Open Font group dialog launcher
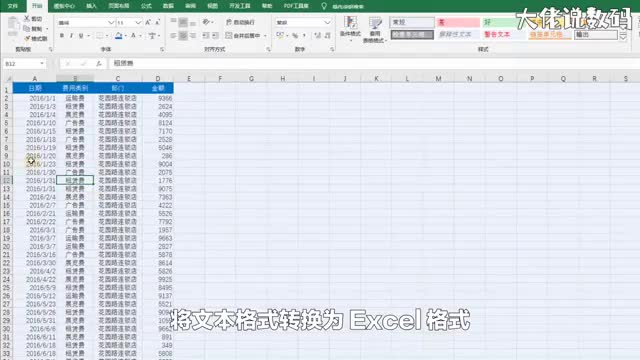 [162, 49]
